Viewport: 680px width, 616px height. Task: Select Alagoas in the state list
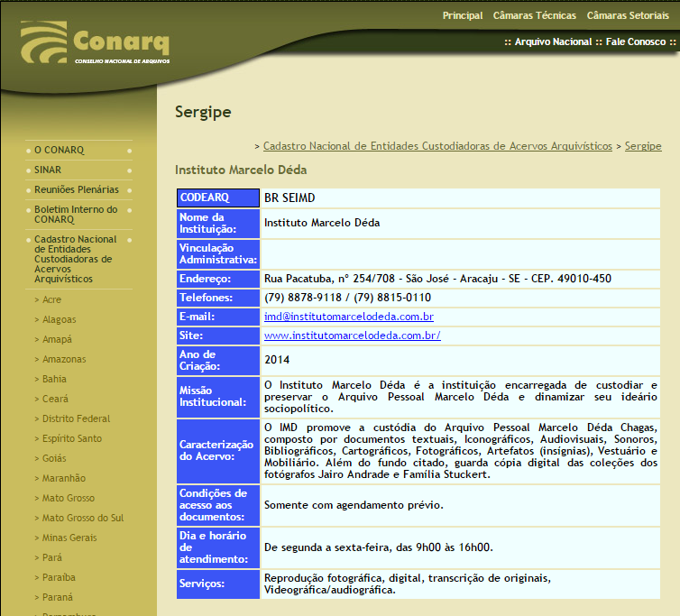click(x=59, y=319)
